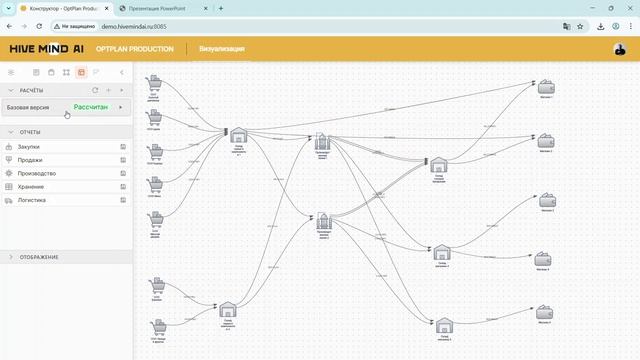Open the Закупки report
The height and width of the screenshot is (360, 640).
pyautogui.click(x=66, y=147)
